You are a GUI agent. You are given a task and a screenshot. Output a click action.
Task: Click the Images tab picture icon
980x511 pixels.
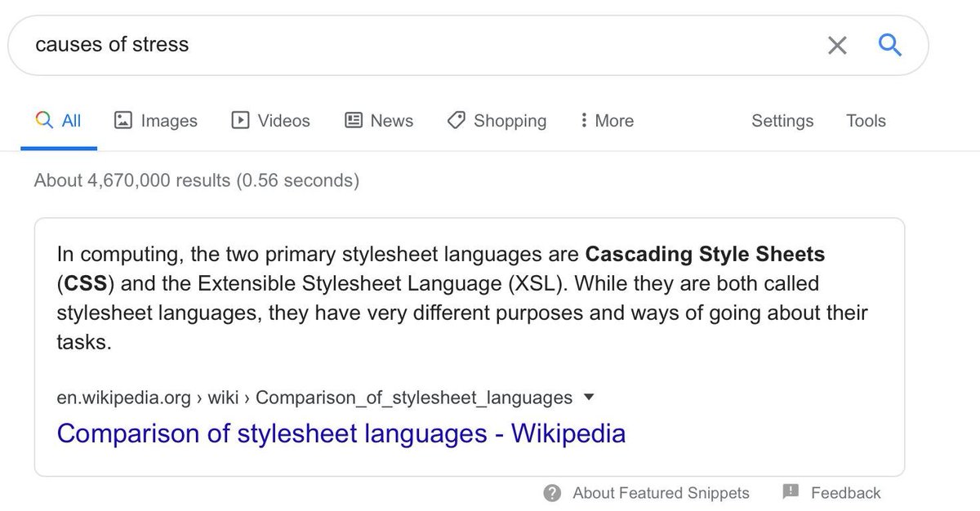(x=122, y=121)
